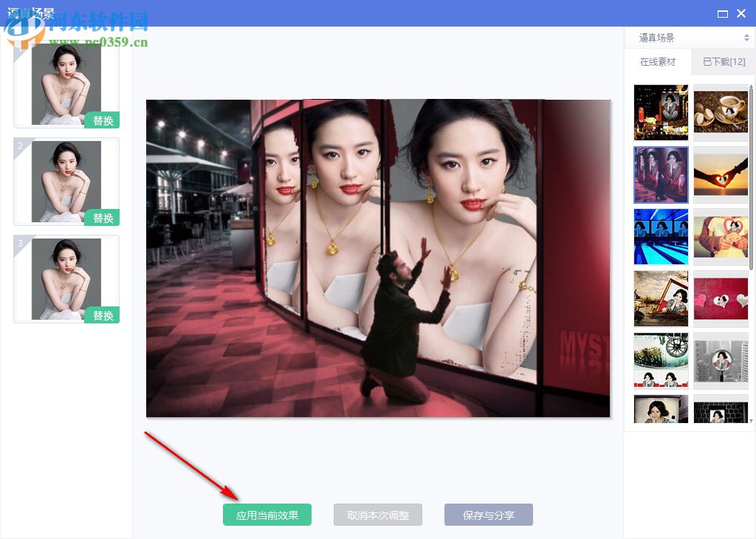Click the 应用当前效果 apply effect button

point(267,515)
